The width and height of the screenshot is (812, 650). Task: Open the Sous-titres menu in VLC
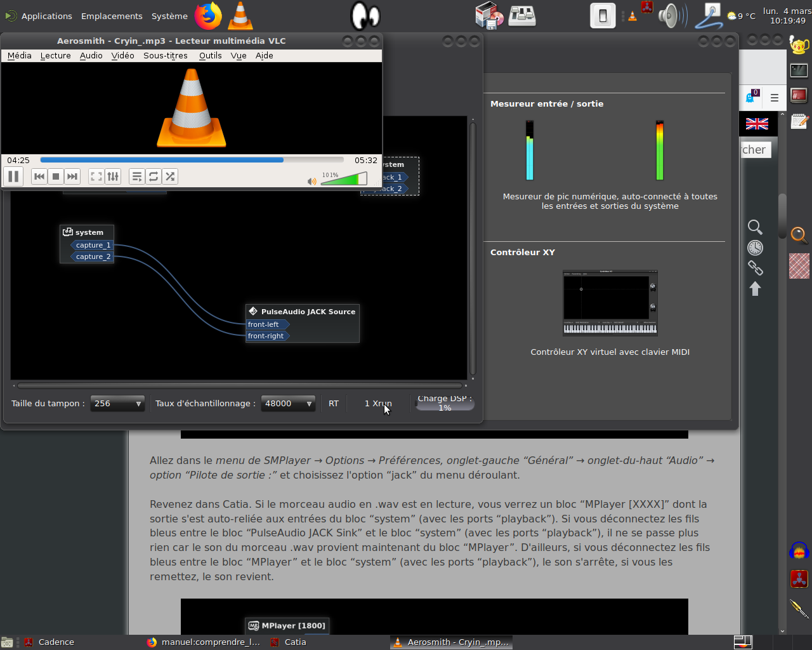click(166, 56)
